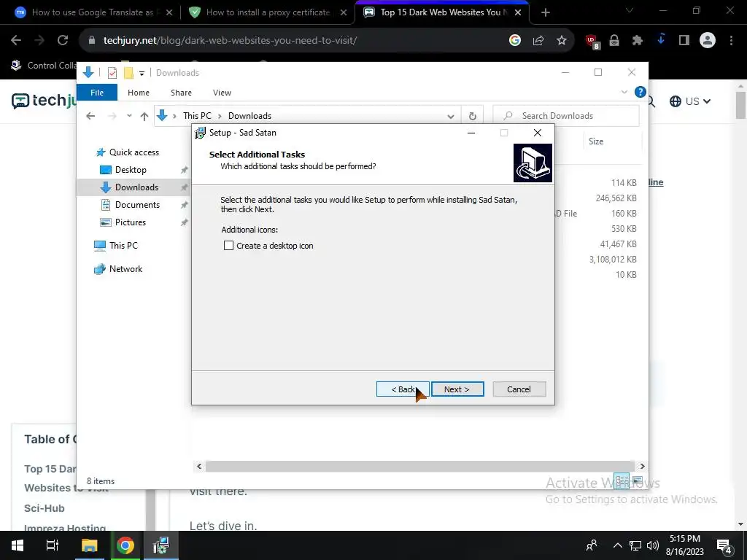This screenshot has height=560, width=747.
Task: Open the View ribbon tab
Action: (222, 93)
